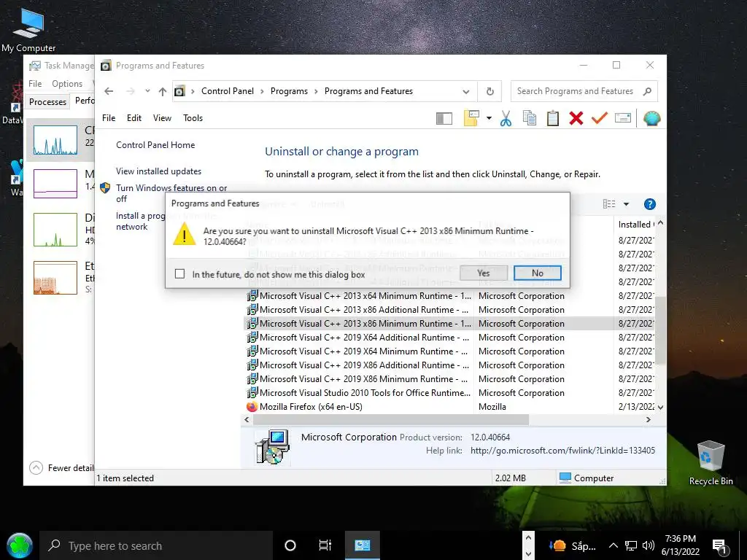Select Microsoft Visual C++ 2019 X86 Minimum Runtime
Viewport: 747px width, 560px height.
(363, 378)
